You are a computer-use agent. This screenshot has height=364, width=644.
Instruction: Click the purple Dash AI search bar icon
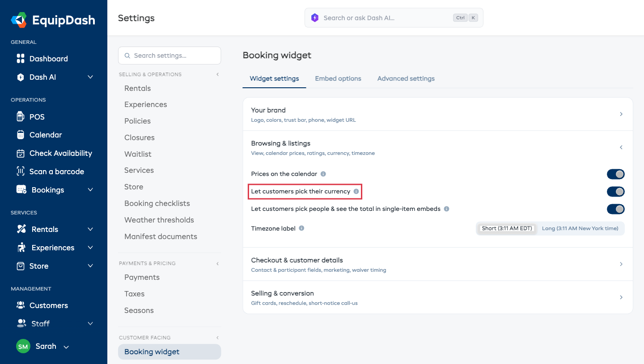(x=315, y=18)
